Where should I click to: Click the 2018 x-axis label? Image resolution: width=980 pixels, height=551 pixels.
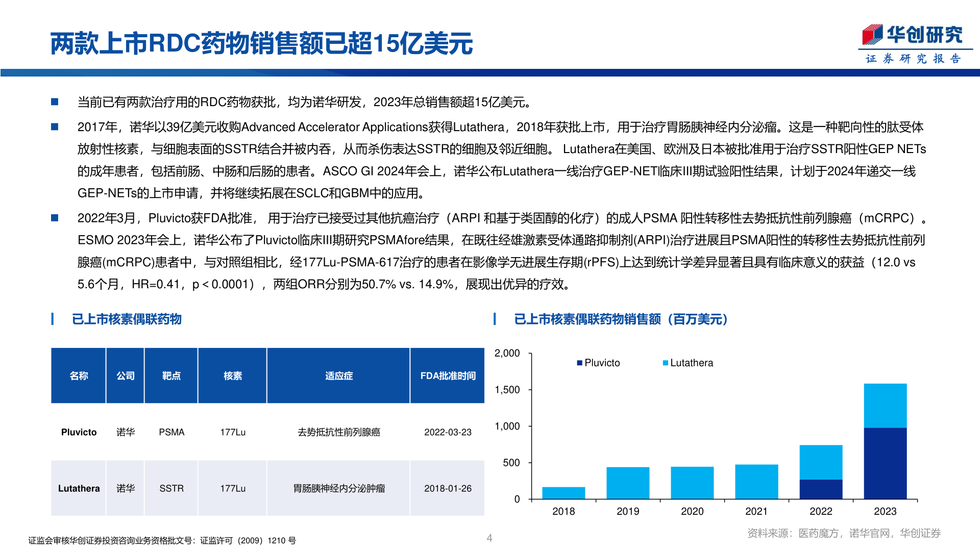563,511
